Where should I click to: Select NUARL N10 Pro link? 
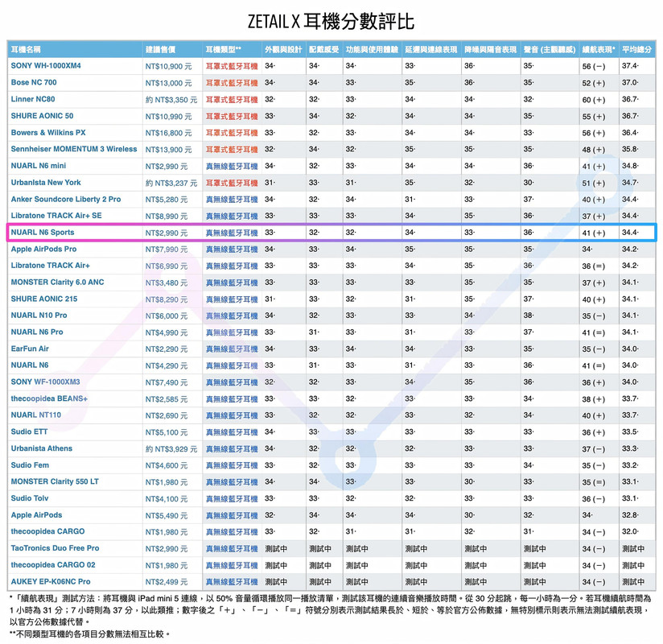[x=39, y=316]
